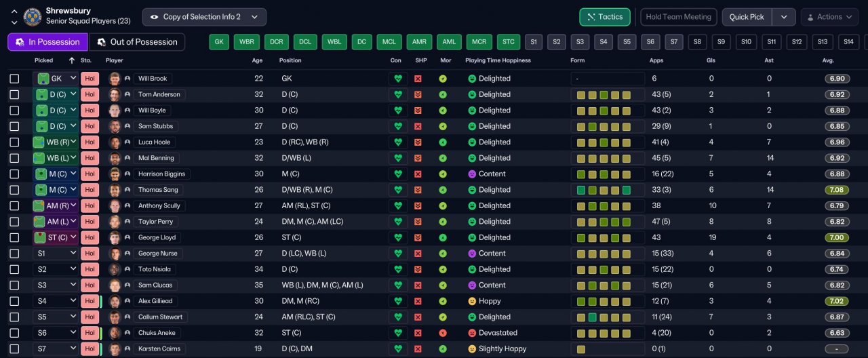Click the Quick Pick button

coord(747,17)
